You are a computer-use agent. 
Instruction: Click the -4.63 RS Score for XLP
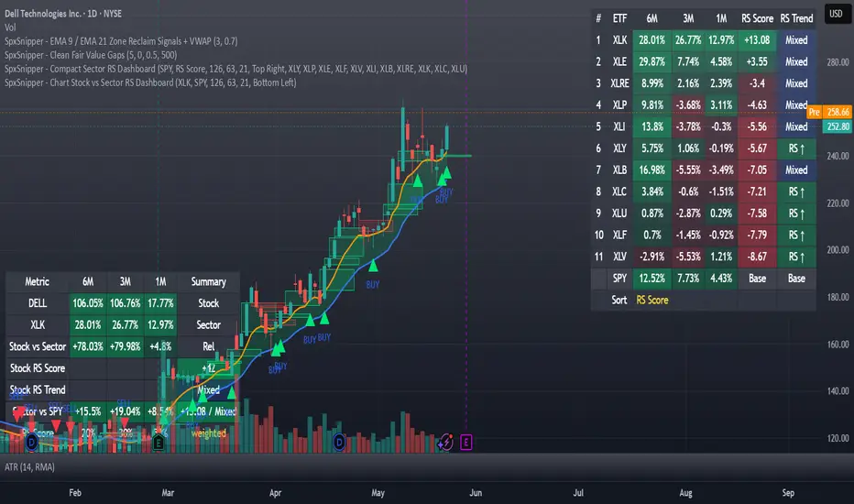(757, 105)
